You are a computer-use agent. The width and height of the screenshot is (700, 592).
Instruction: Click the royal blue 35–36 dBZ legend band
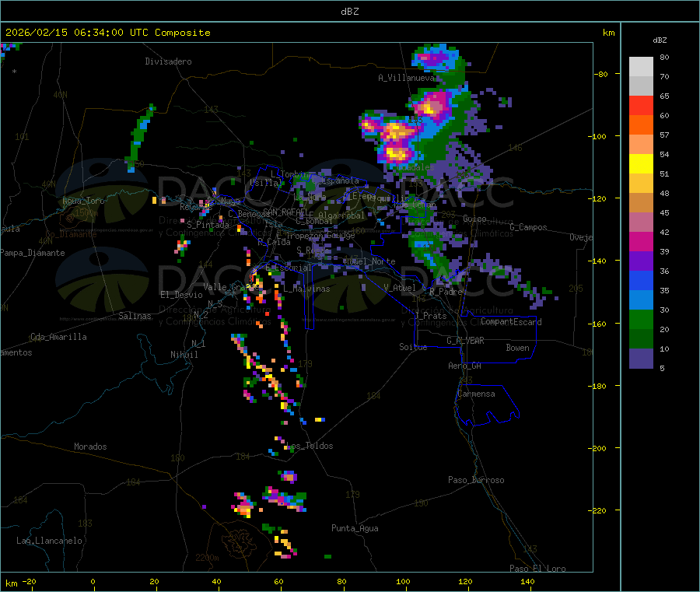click(x=641, y=280)
